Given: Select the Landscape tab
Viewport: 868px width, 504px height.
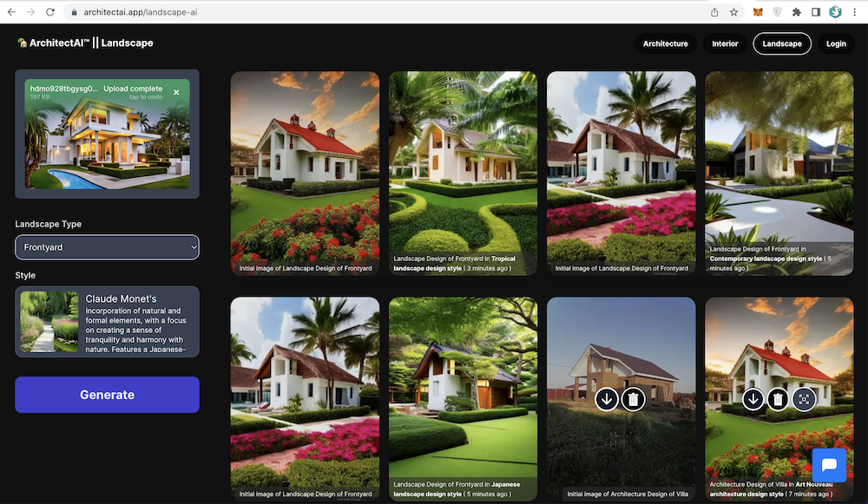Looking at the screenshot, I should pyautogui.click(x=782, y=43).
